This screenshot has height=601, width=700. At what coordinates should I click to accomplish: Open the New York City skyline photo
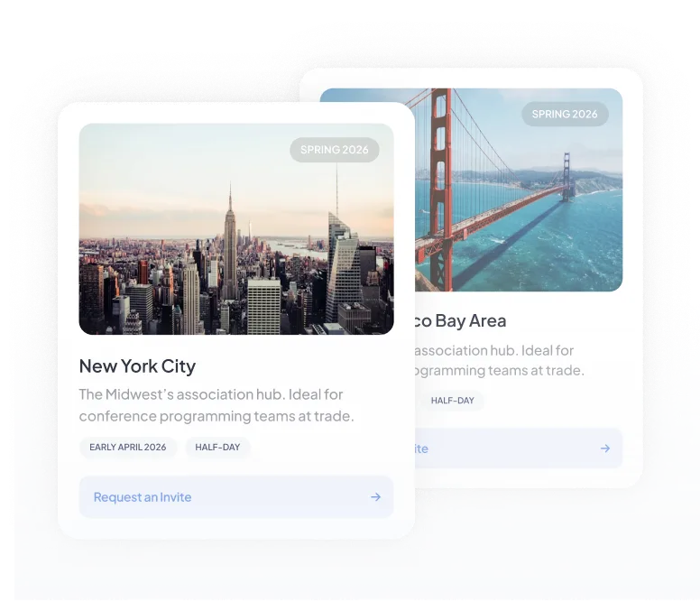pos(236,229)
